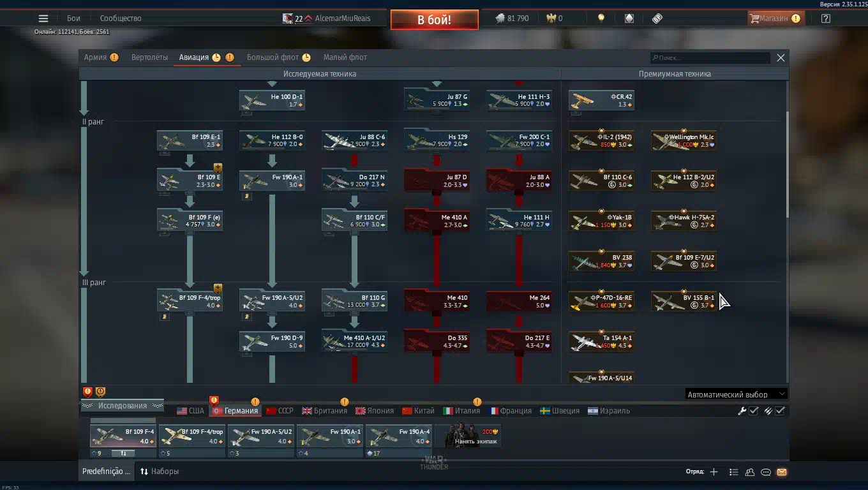Select the locked Ju 87 D card
868x490 pixels.
click(x=437, y=181)
